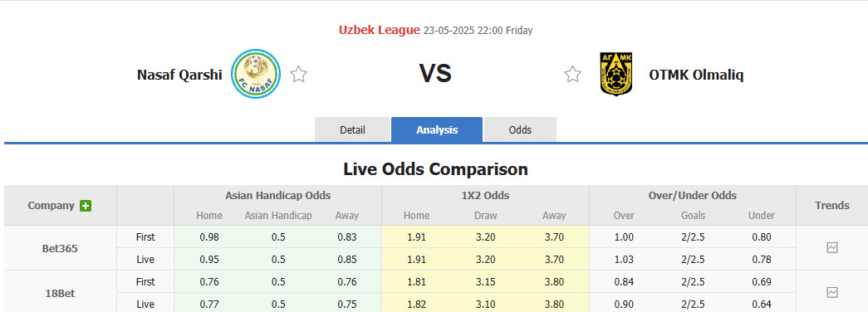Open the Odds tab
The width and height of the screenshot is (868, 312).
[x=520, y=130]
